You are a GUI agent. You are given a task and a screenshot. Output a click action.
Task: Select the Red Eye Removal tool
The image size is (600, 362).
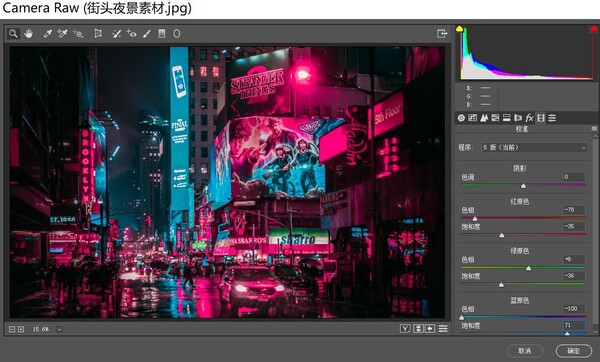(x=132, y=34)
